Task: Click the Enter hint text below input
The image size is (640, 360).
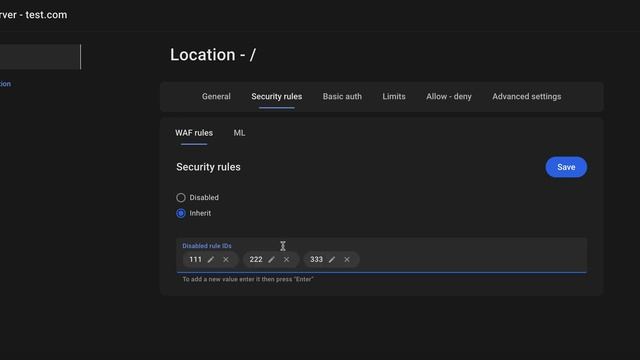Action: (248, 279)
